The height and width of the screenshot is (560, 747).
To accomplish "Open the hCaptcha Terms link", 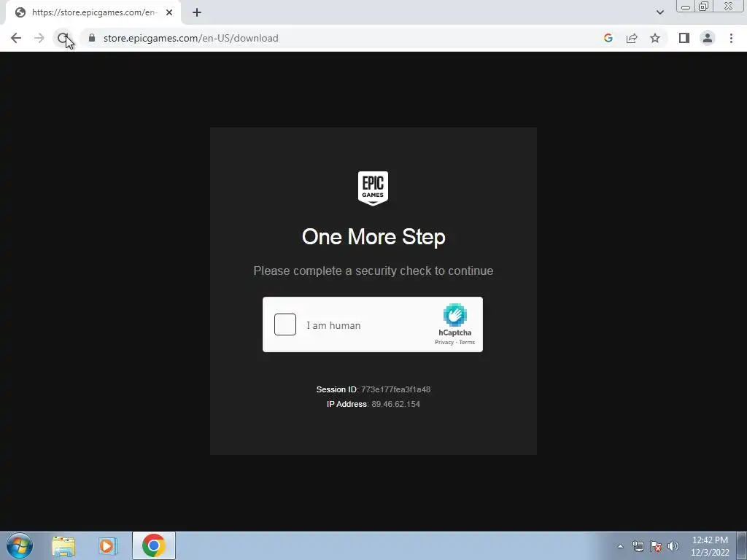I will coord(467,343).
